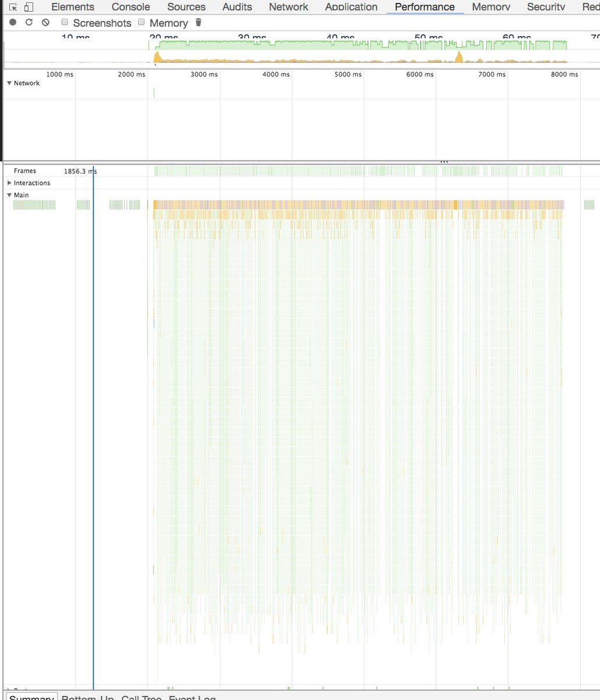Click the reload and profile icon
Viewport: 600px width, 700px height.
click(29, 22)
